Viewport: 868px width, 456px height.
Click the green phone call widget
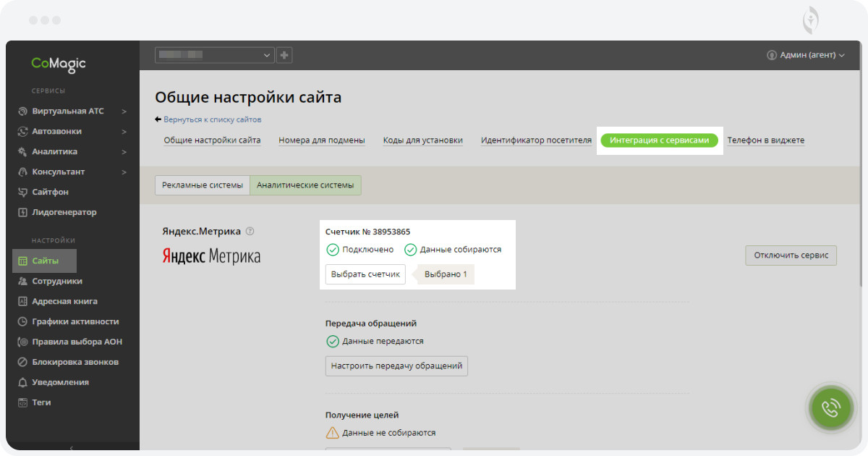pos(830,408)
